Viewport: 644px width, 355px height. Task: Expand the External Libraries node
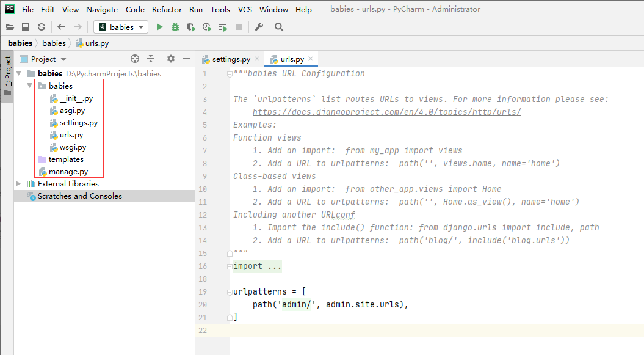[x=18, y=184]
